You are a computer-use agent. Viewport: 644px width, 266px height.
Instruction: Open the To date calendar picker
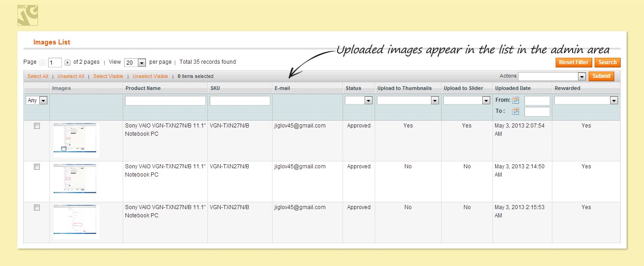point(515,111)
